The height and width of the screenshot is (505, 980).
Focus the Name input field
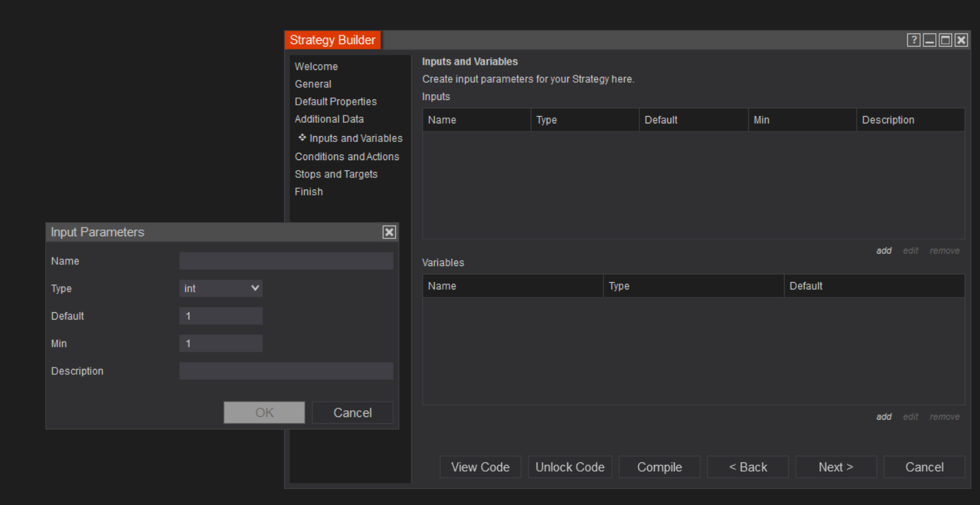point(287,261)
